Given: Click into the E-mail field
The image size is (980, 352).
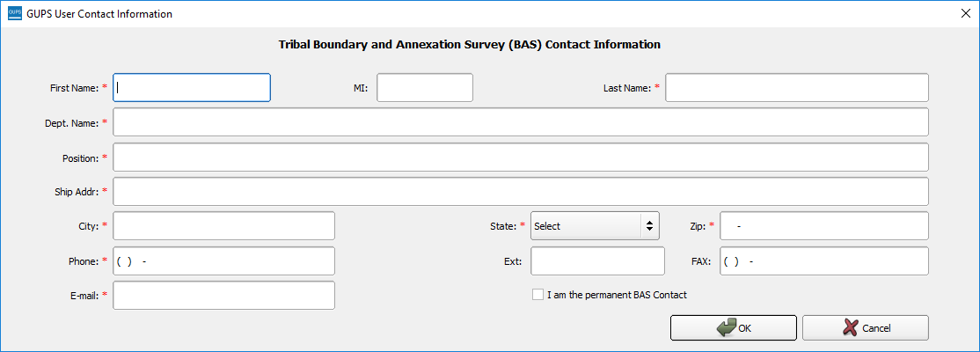Looking at the screenshot, I should click(224, 296).
